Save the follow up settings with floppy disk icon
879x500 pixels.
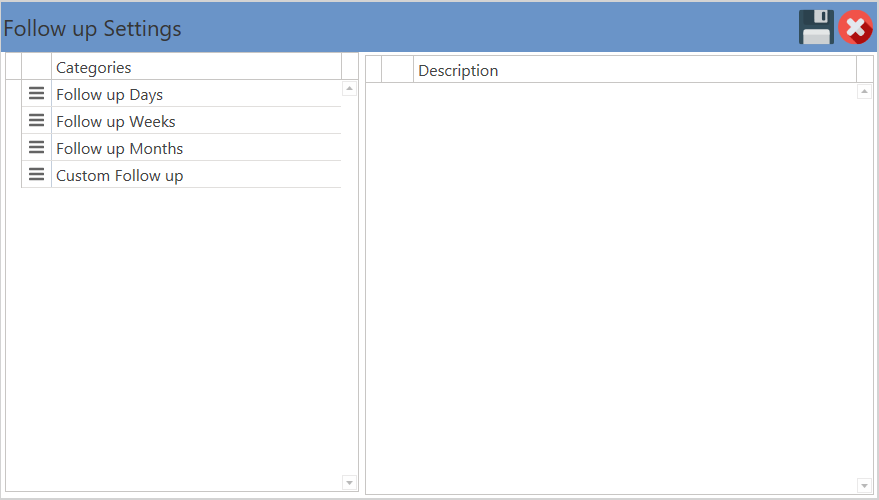click(x=816, y=27)
